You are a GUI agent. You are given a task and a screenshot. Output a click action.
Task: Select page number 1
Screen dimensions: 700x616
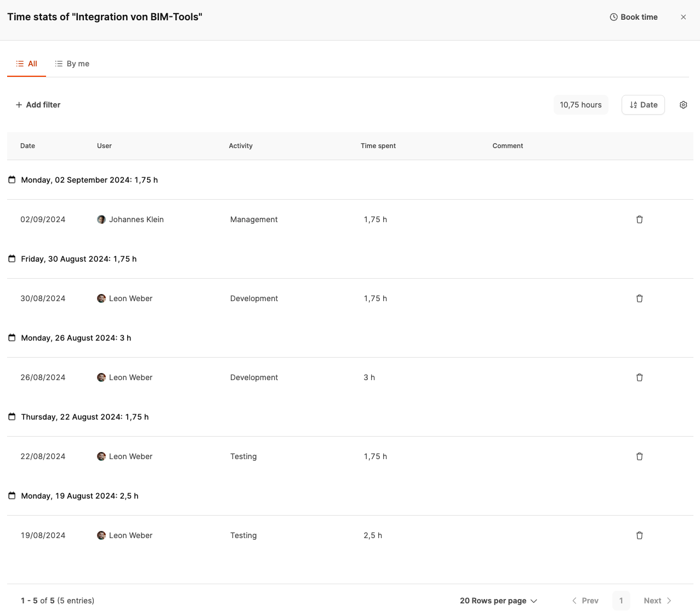[x=621, y=601]
